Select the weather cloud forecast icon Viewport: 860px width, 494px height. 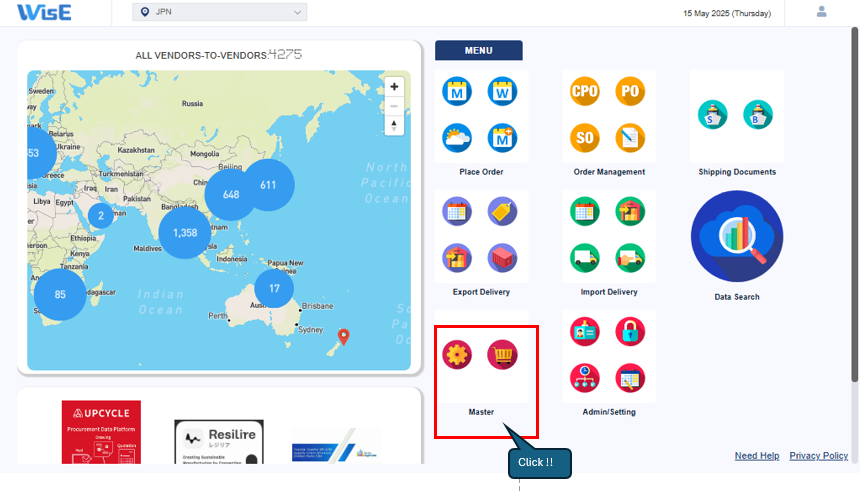[457, 137]
